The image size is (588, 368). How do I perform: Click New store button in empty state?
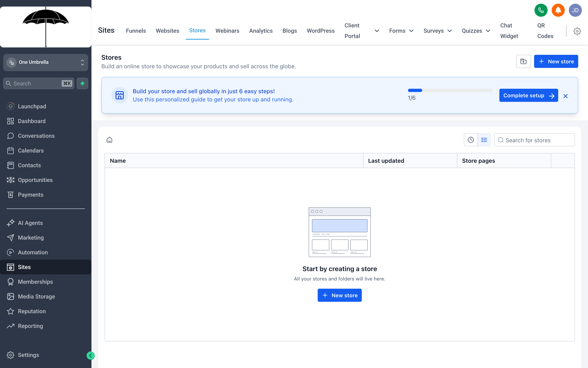(340, 295)
